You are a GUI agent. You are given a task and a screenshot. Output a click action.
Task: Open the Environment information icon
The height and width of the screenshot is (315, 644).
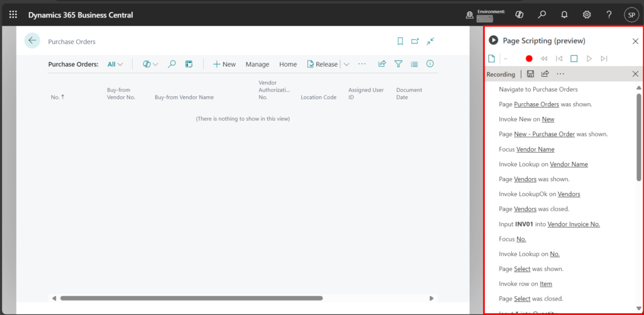click(x=469, y=15)
